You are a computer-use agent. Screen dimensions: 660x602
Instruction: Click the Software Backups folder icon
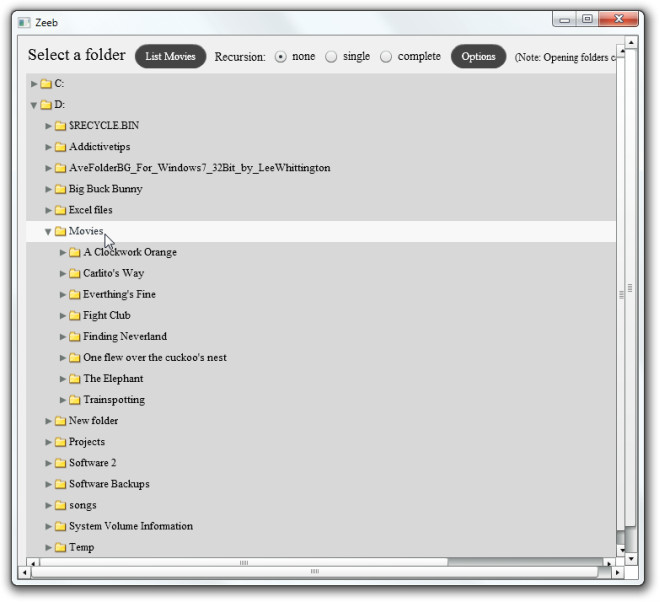point(61,484)
